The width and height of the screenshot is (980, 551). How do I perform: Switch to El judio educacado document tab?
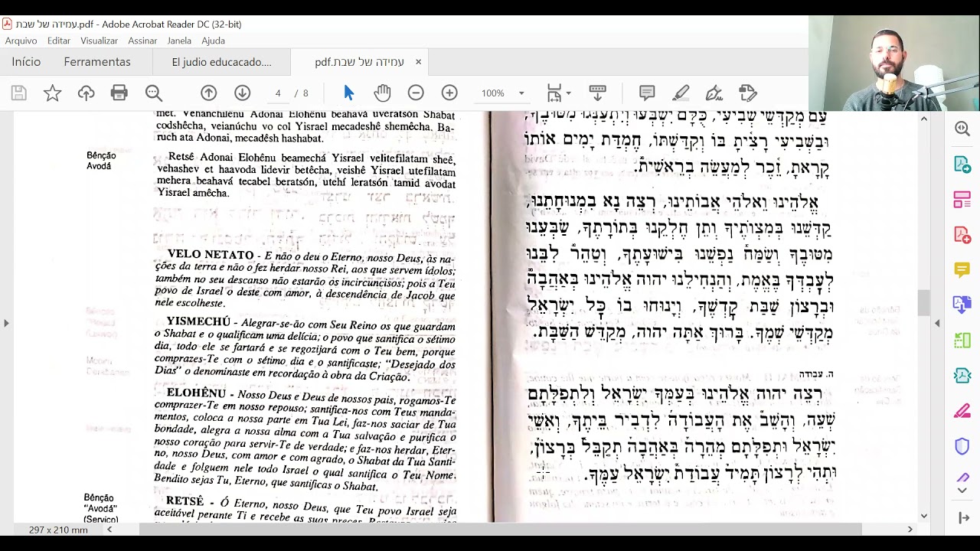pos(221,62)
